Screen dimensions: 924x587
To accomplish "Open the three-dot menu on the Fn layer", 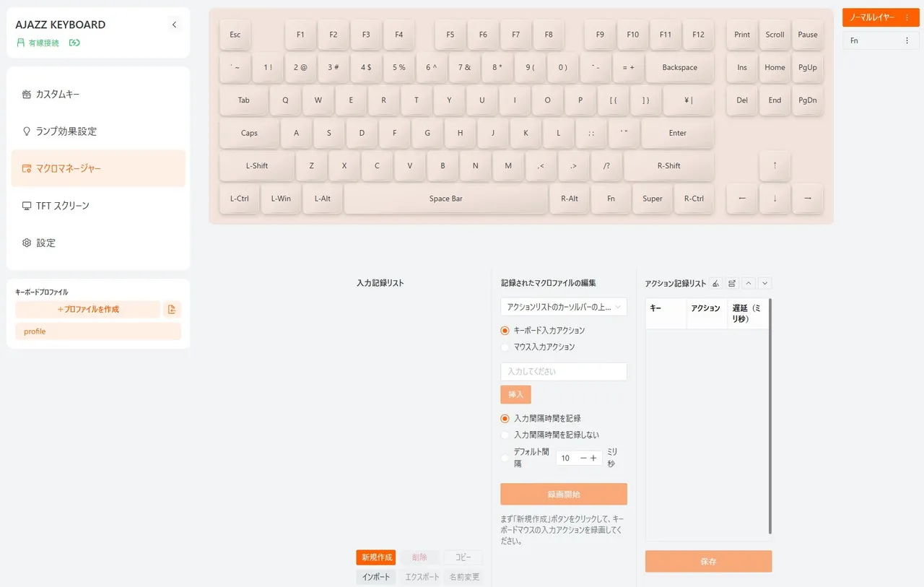I will tap(907, 41).
